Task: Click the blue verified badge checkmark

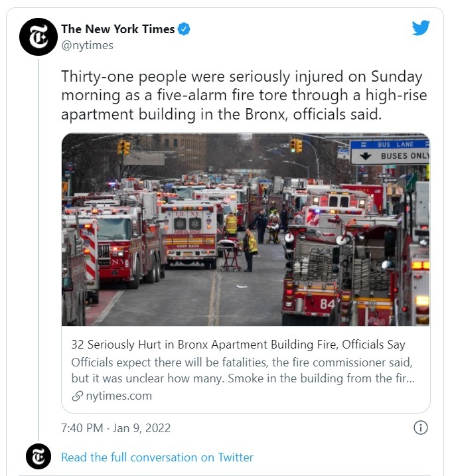Action: (184, 29)
